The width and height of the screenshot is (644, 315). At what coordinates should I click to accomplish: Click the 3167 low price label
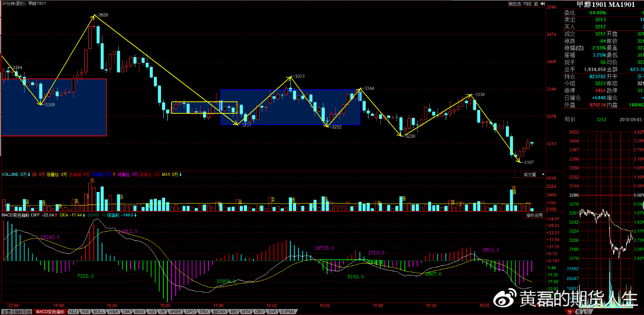point(529,163)
